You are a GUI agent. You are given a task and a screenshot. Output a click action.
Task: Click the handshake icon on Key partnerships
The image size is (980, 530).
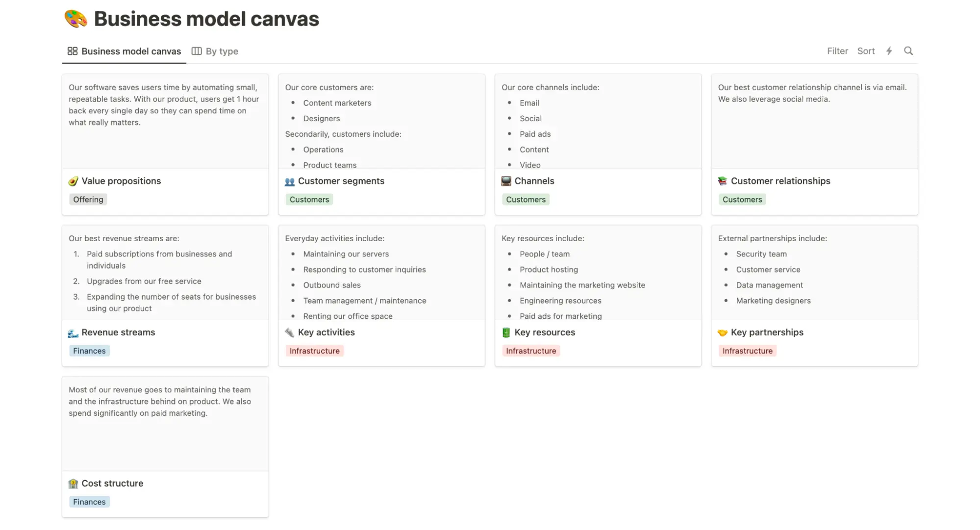pyautogui.click(x=722, y=332)
